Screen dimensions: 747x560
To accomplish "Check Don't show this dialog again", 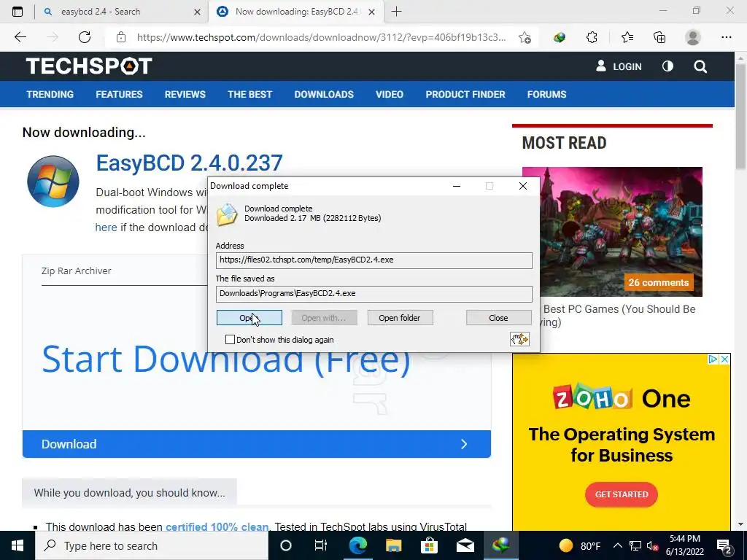I will (x=230, y=340).
